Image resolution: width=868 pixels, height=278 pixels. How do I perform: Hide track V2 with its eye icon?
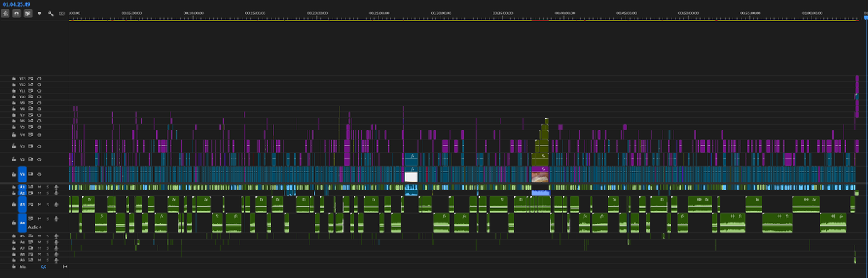[39, 159]
